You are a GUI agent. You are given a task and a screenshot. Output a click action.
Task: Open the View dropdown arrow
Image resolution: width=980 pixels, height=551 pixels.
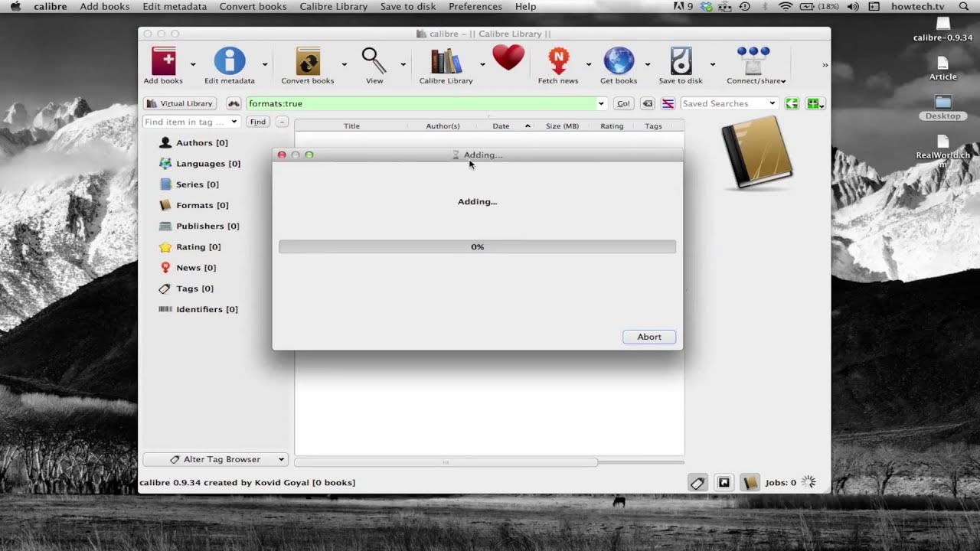(403, 64)
